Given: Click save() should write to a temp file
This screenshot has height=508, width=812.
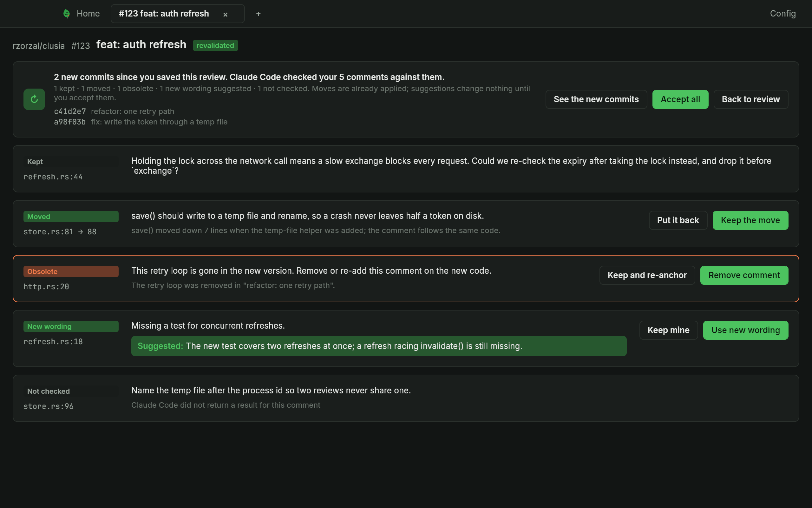Looking at the screenshot, I should (x=308, y=216).
